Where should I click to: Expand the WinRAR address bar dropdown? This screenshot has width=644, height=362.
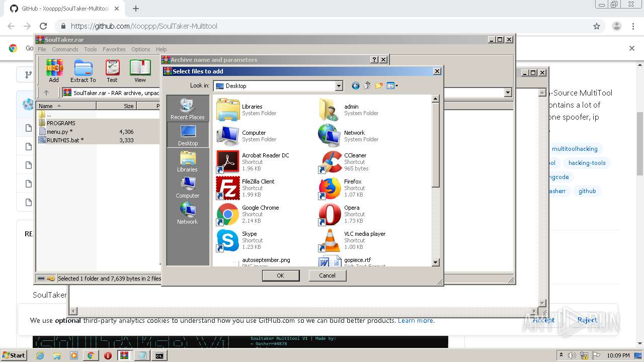click(x=508, y=93)
